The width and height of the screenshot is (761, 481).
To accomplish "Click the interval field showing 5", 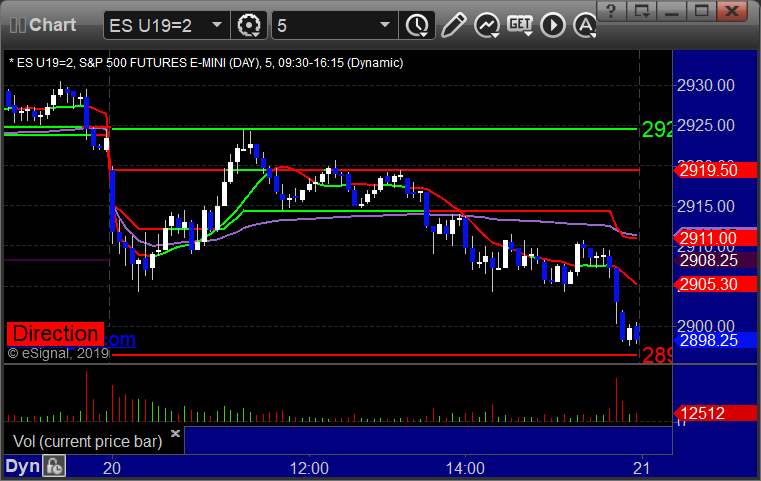I will pos(335,25).
